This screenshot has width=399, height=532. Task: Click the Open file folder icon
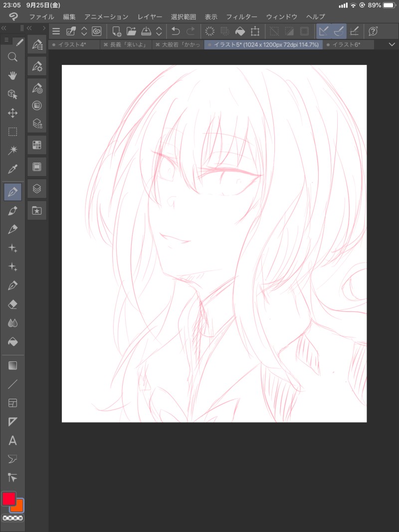(131, 31)
